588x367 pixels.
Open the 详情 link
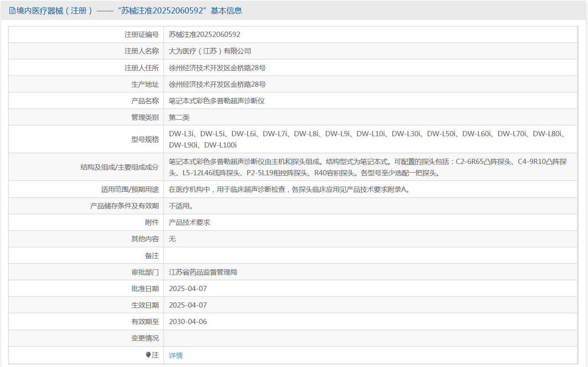tap(176, 355)
